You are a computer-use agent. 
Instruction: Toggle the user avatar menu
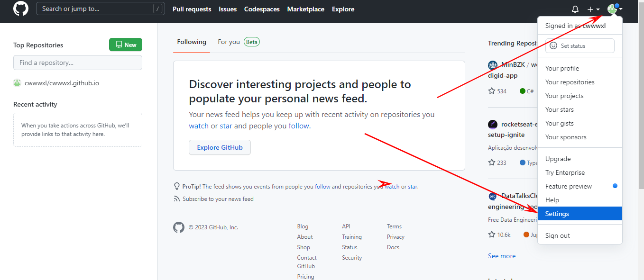coord(615,9)
